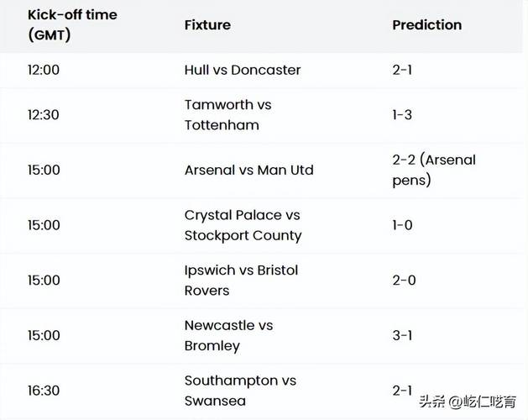Click the 2-1 prediction for Hull match
This screenshot has width=528, height=420.
click(402, 70)
